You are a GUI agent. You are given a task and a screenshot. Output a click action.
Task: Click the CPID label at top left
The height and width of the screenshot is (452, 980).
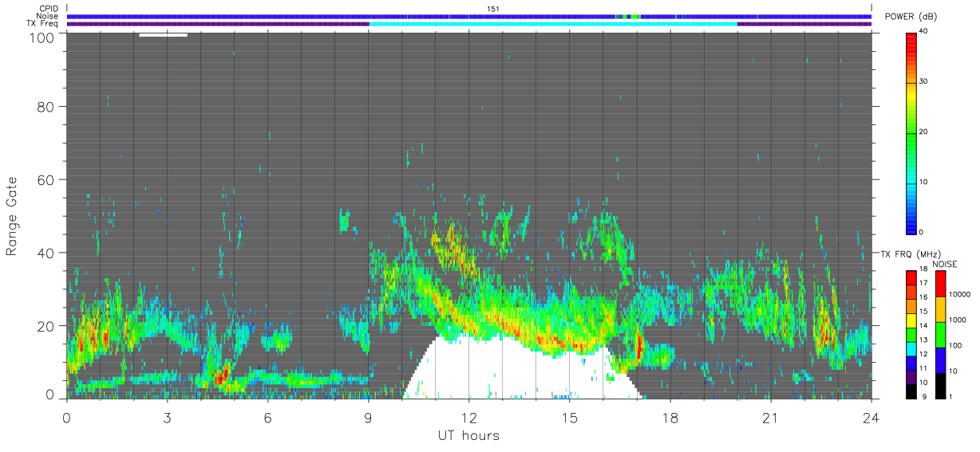point(49,9)
